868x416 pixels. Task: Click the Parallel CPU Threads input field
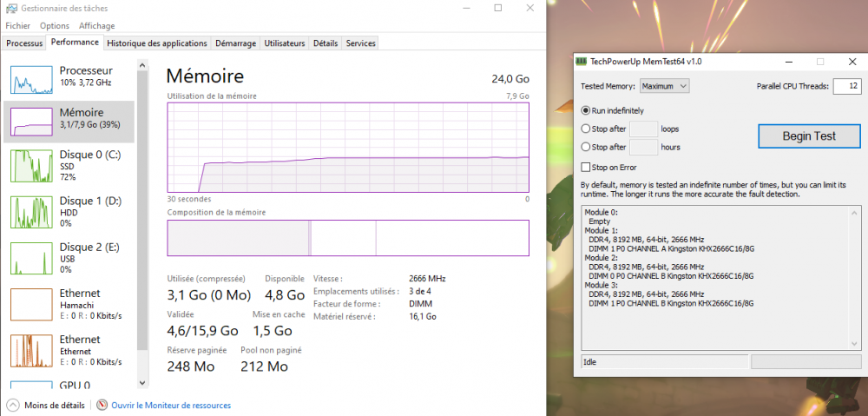tap(845, 86)
